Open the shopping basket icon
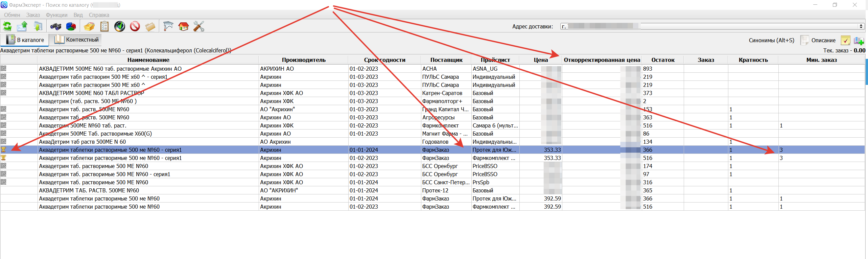 point(89,26)
